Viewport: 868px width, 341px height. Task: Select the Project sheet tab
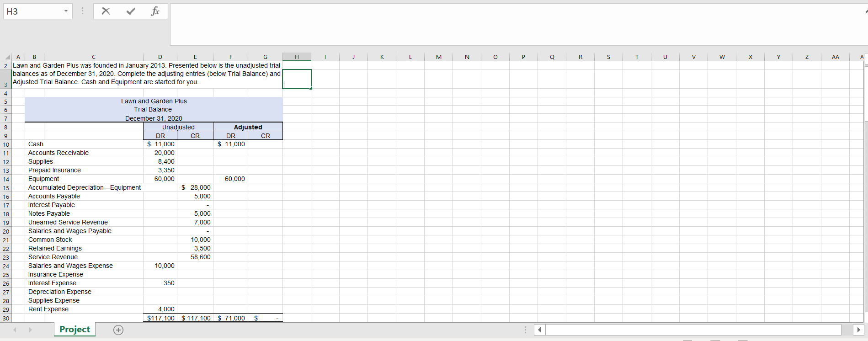point(75,330)
